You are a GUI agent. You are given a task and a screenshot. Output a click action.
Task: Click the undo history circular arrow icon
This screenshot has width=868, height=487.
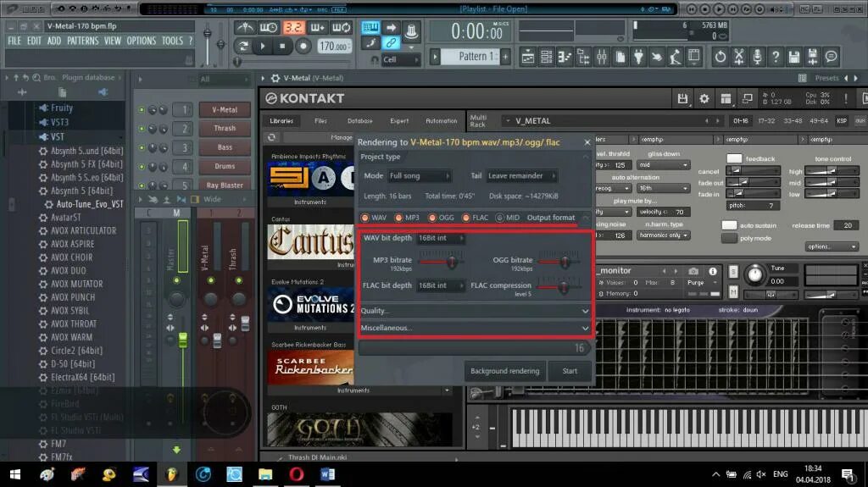click(720, 57)
